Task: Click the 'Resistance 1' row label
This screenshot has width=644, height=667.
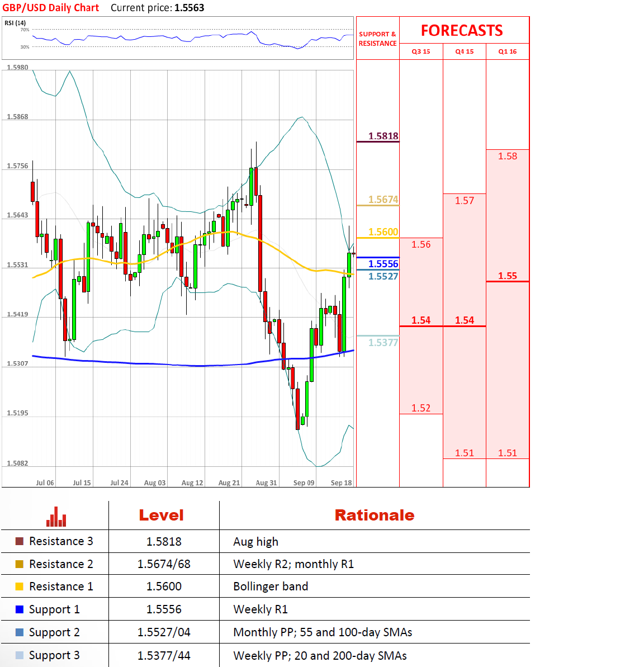Action: (x=61, y=586)
